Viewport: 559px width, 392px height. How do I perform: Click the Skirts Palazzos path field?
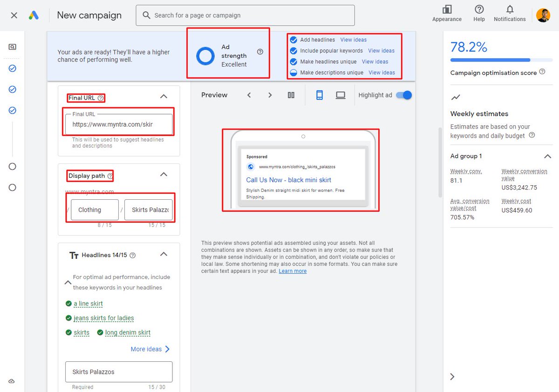tap(149, 210)
